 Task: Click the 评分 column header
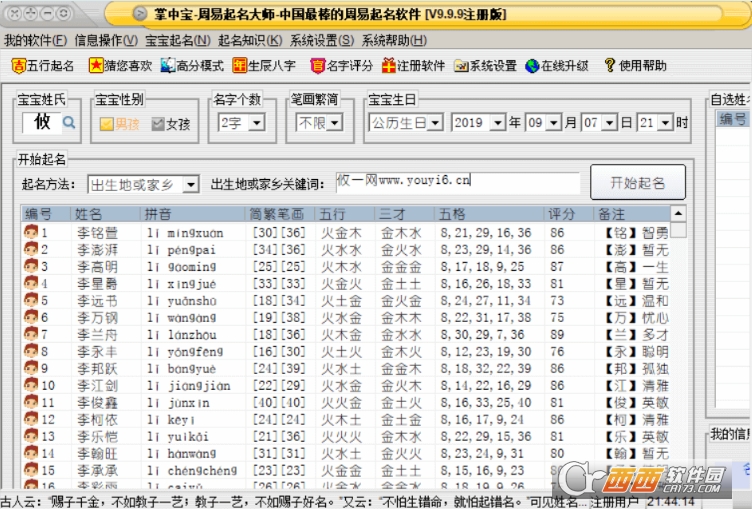tap(561, 214)
